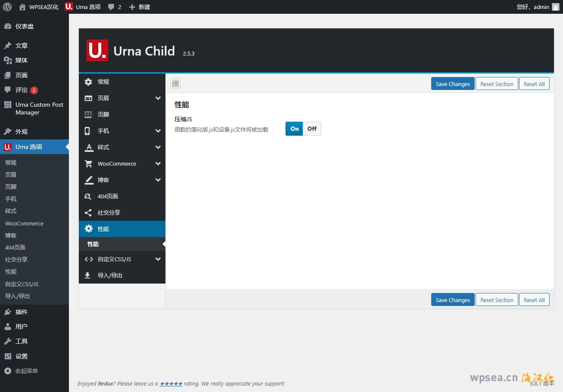Click the WordPress logo in admin bar
The image size is (563, 392).
point(7,7)
